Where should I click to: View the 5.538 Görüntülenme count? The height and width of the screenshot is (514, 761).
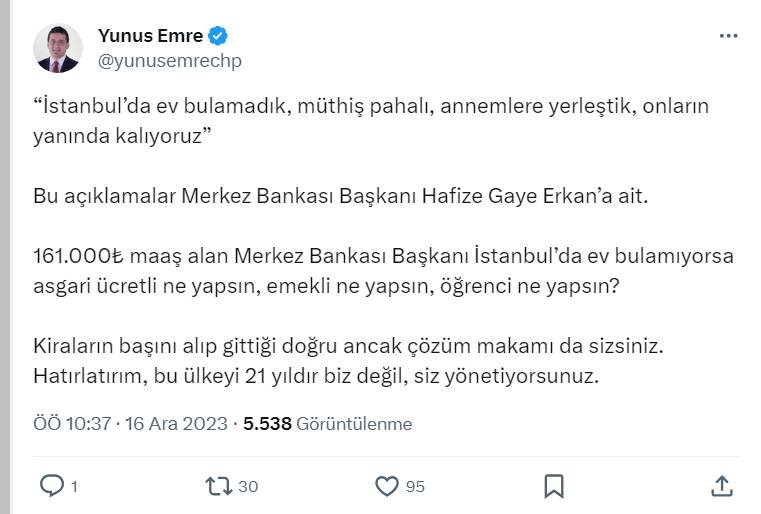click(327, 424)
